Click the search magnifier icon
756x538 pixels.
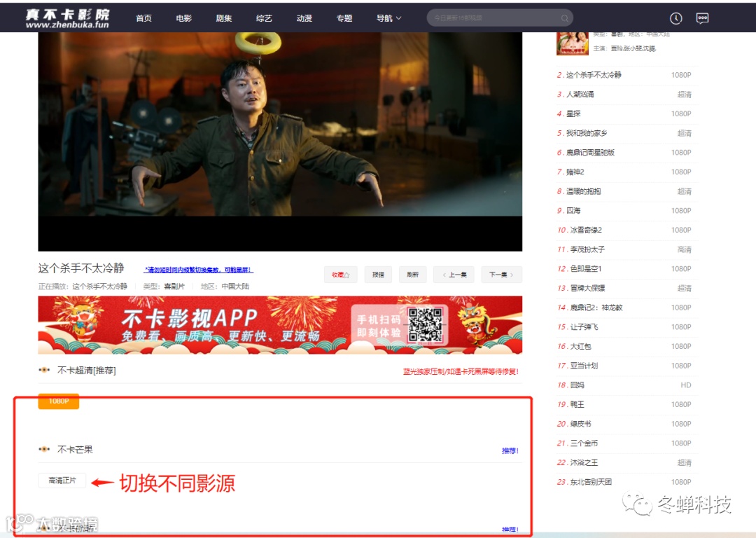[565, 18]
